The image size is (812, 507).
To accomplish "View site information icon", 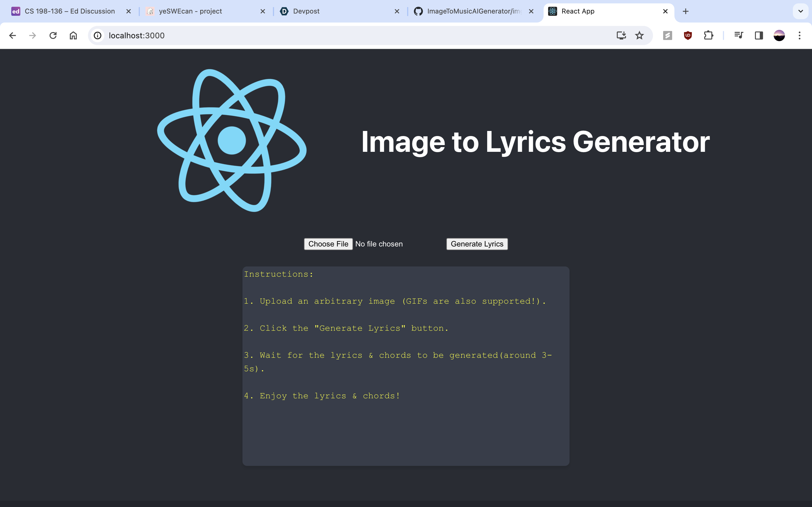I will pyautogui.click(x=98, y=35).
